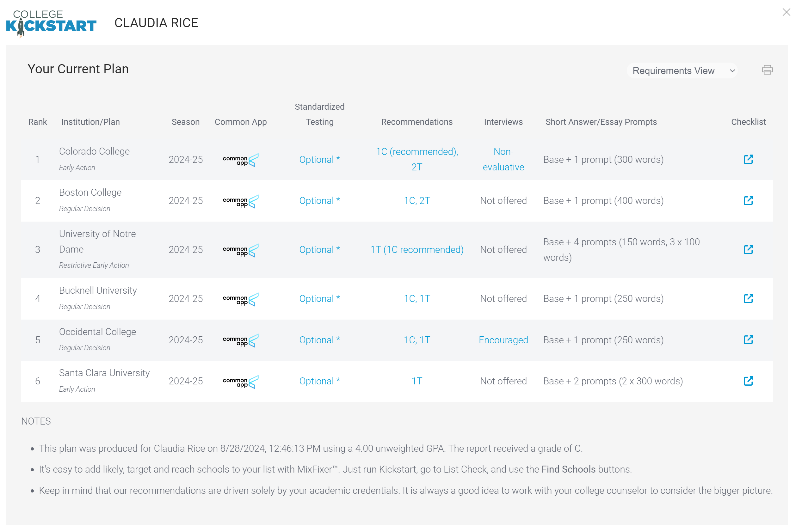Click 'Base + 4 prompts' essay cell
The width and height of the screenshot is (796, 532).
[621, 249]
